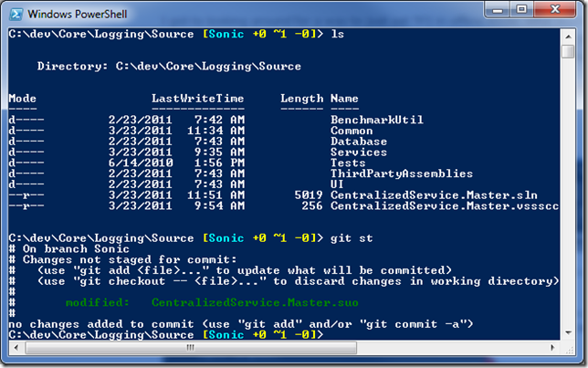Close the Windows PowerShell window
This screenshot has height=368, width=588.
[554, 9]
